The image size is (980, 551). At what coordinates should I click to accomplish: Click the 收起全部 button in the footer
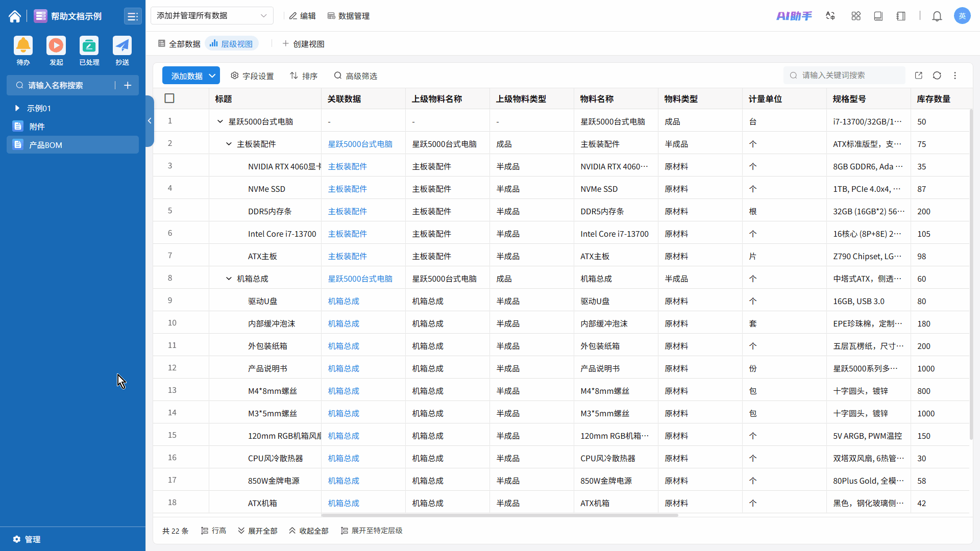[308, 531]
